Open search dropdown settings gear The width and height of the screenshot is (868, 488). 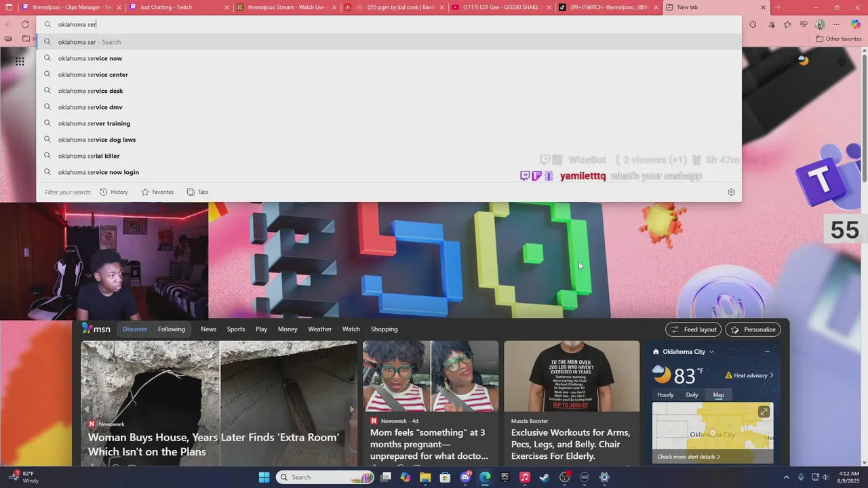[731, 192]
